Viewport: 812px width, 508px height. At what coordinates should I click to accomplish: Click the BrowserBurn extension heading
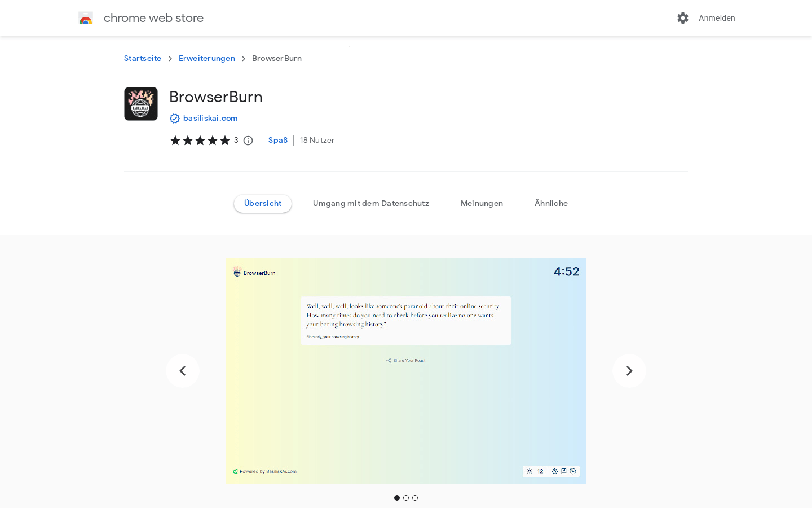pyautogui.click(x=216, y=97)
